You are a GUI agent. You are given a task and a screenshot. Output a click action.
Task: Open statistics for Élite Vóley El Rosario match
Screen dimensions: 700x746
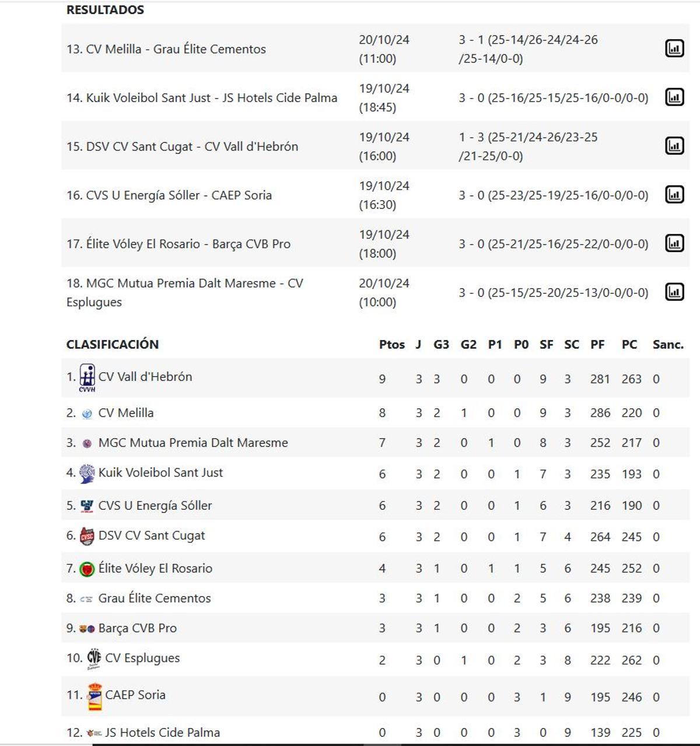674,243
